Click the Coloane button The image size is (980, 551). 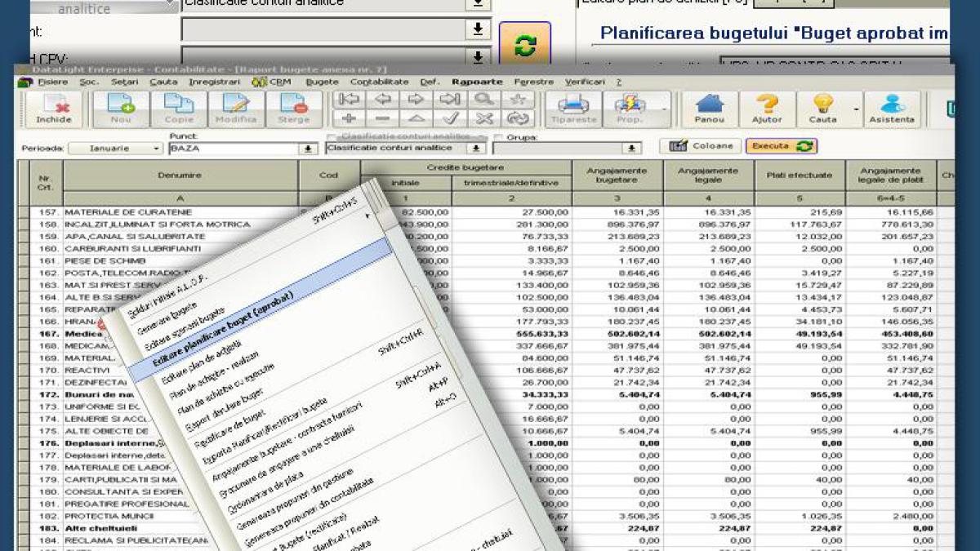click(700, 146)
